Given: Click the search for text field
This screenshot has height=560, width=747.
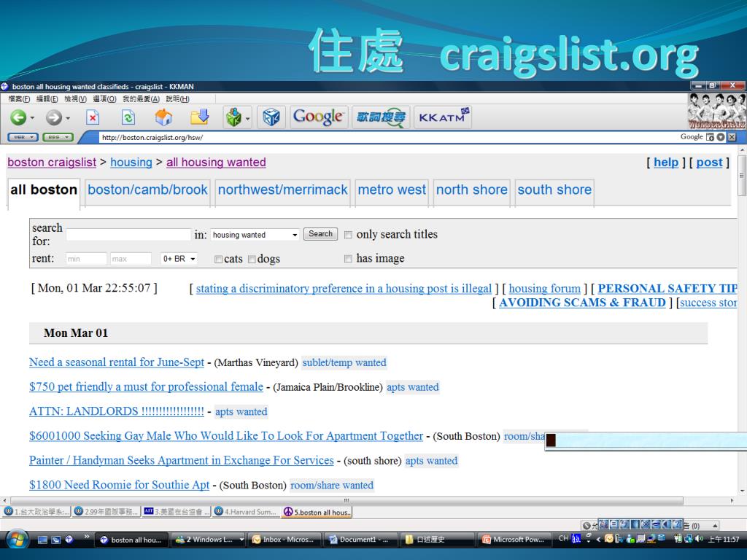Looking at the screenshot, I should tap(128, 234).
